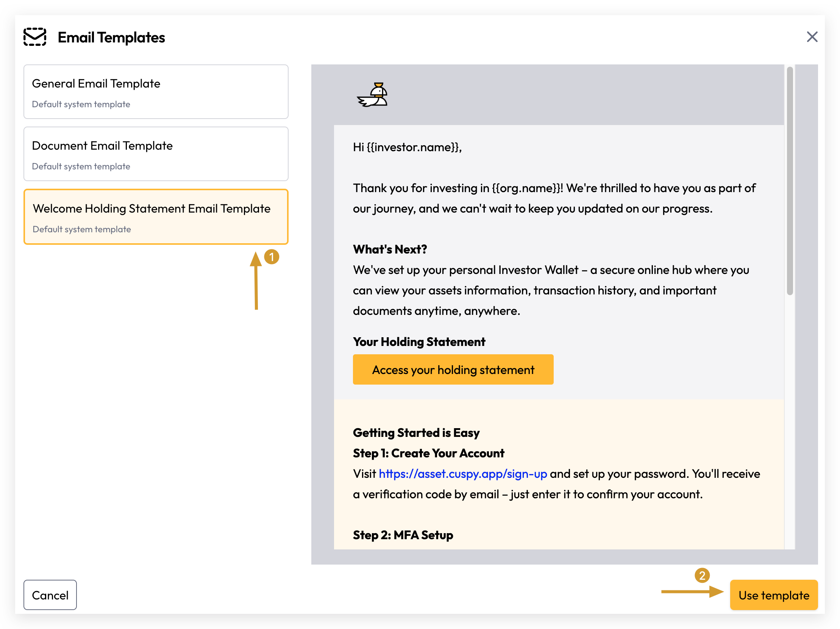840x629 pixels.
Task: Click Access your holding statement button
Action: pos(453,369)
